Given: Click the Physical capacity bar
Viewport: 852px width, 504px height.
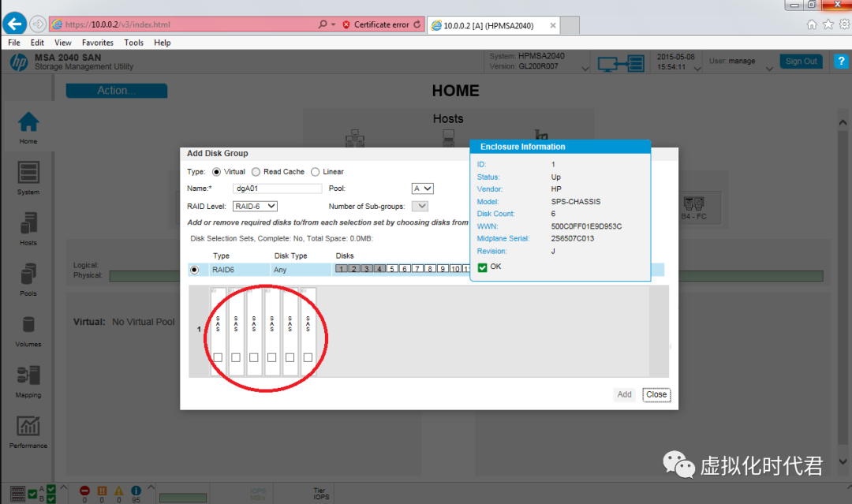Looking at the screenshot, I should [x=466, y=276].
